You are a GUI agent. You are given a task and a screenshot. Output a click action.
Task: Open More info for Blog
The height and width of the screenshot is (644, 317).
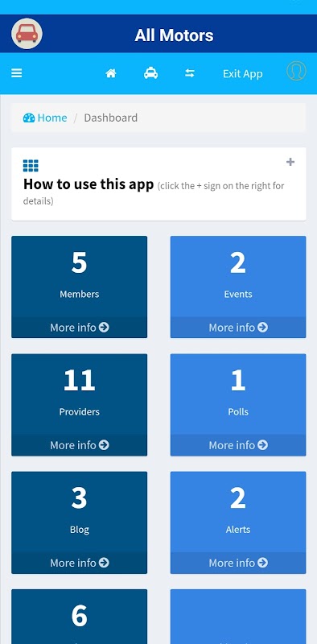79,563
